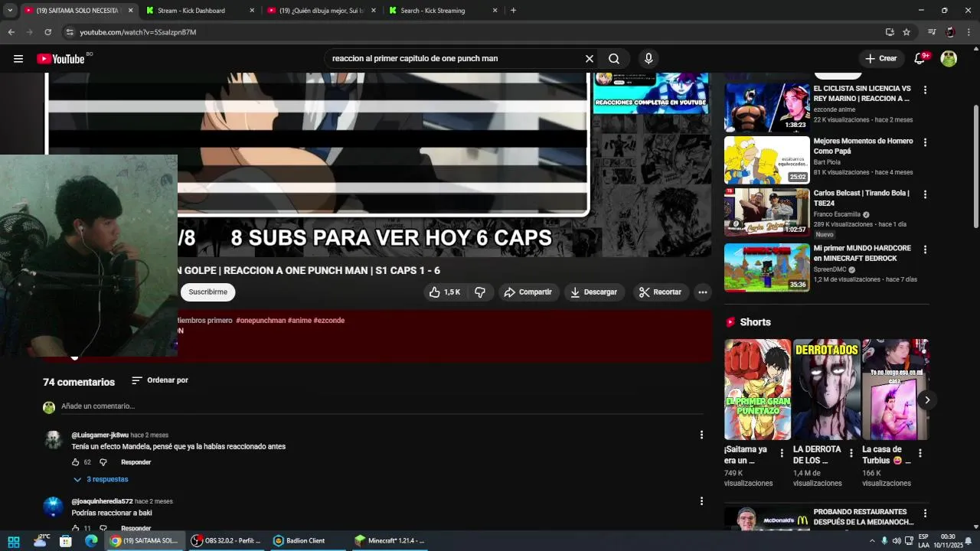The image size is (980, 551).
Task: Submit search with the magnifier button
Action: click(614, 58)
